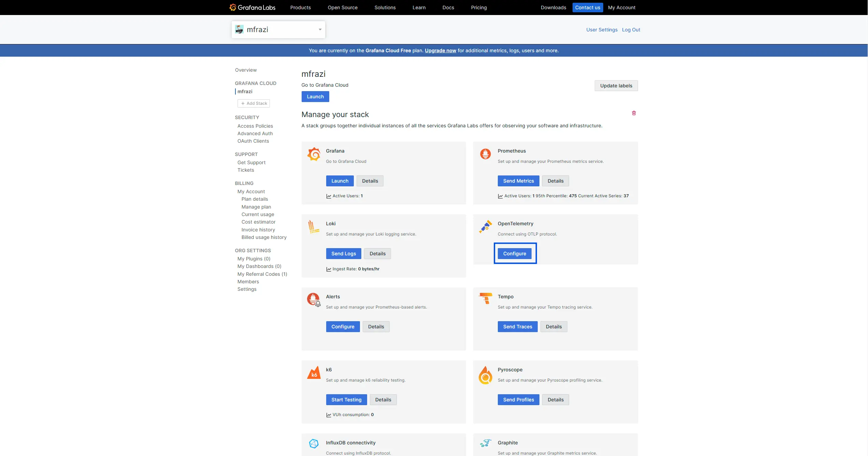Viewport: 868px width, 456px height.
Task: Select Overview in the sidebar
Action: point(246,70)
